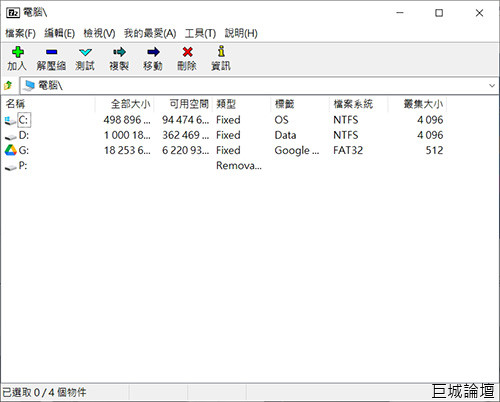Click the 7z app icon in title bar
The height and width of the screenshot is (402, 500).
[x=13, y=13]
